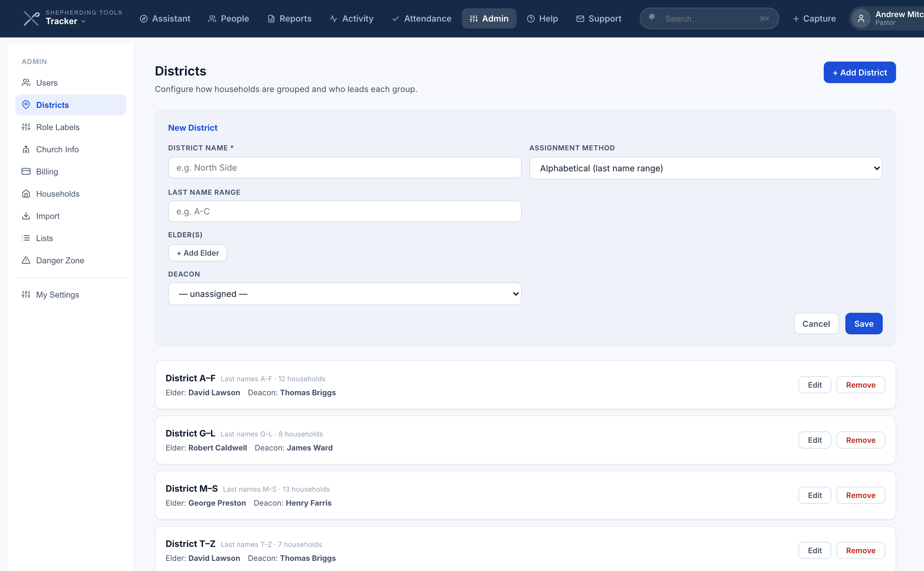This screenshot has width=924, height=571.
Task: Click the Reports document icon
Action: (x=271, y=18)
